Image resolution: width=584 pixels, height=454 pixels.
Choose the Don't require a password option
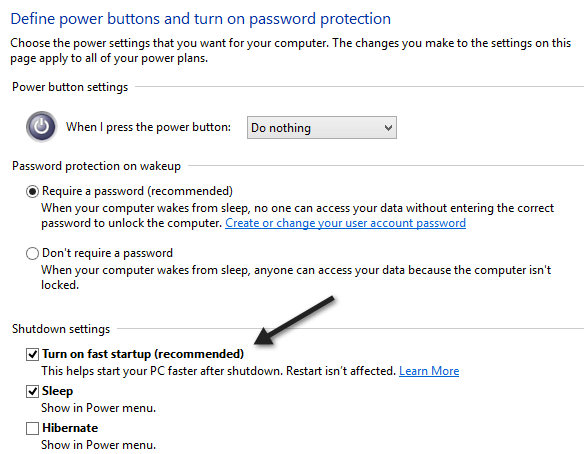pos(32,253)
